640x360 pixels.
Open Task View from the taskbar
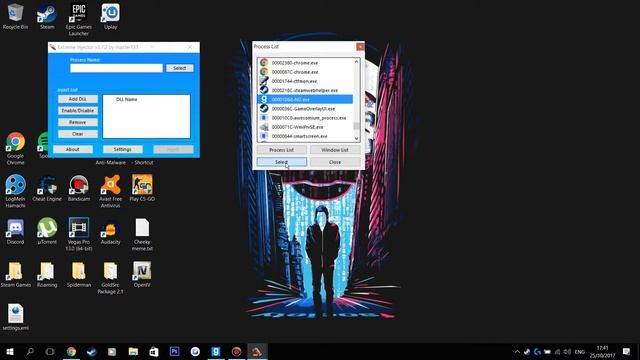[x=50, y=351]
